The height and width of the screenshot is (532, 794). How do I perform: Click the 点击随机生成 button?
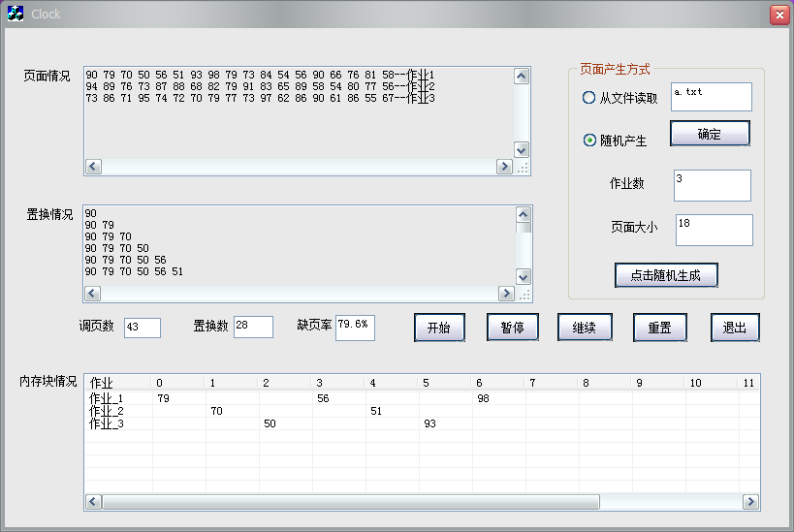[666, 275]
